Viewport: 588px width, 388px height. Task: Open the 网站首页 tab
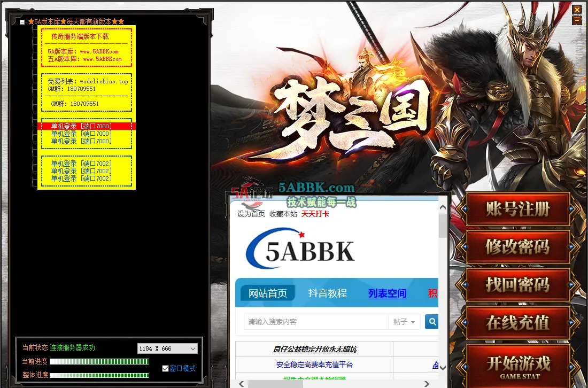point(268,293)
